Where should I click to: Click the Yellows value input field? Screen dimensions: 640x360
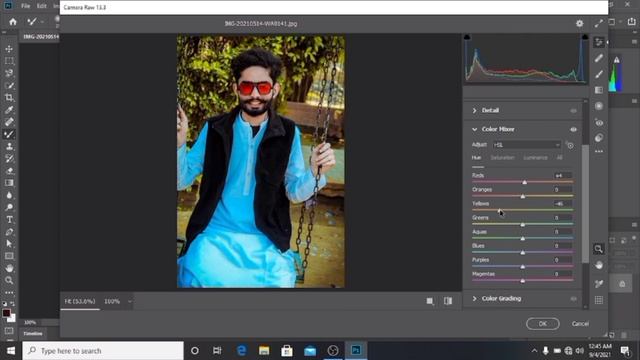(562, 204)
